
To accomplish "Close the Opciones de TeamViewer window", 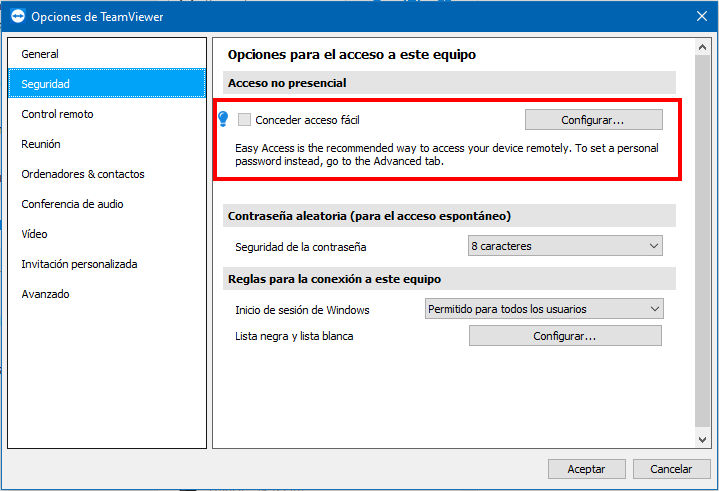I will click(x=702, y=17).
